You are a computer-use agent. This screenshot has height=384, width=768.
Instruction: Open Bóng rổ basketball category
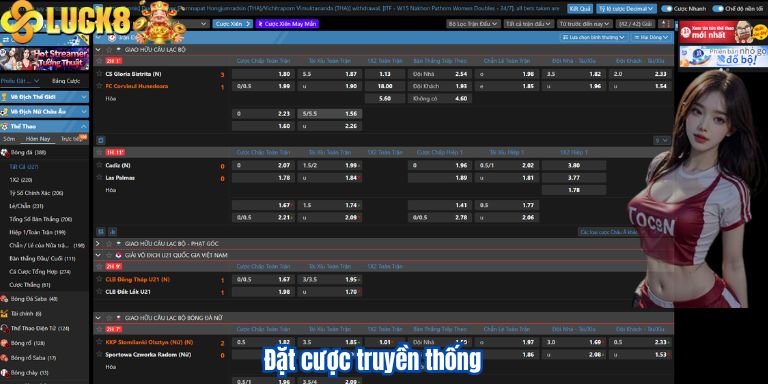click(27, 343)
